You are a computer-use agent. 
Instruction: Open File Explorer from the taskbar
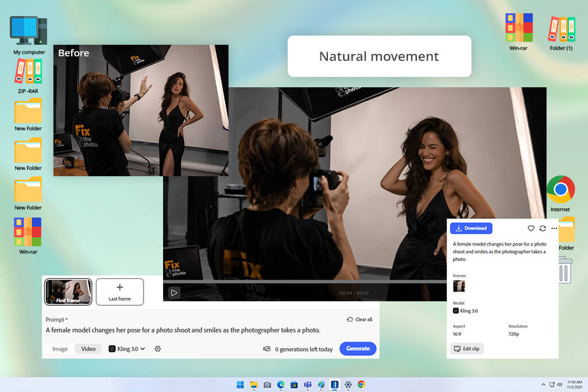coord(254,385)
